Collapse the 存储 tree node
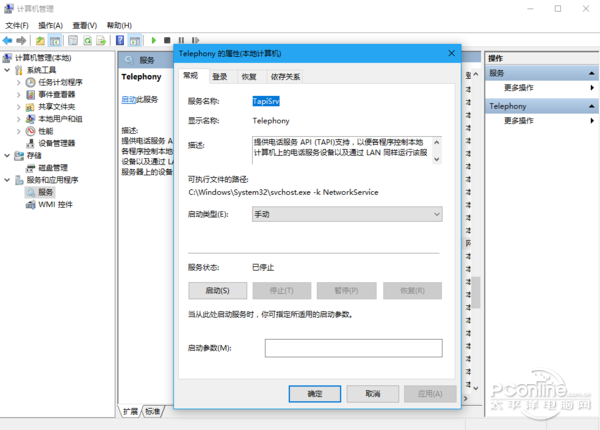The width and height of the screenshot is (600, 430). tap(7, 156)
